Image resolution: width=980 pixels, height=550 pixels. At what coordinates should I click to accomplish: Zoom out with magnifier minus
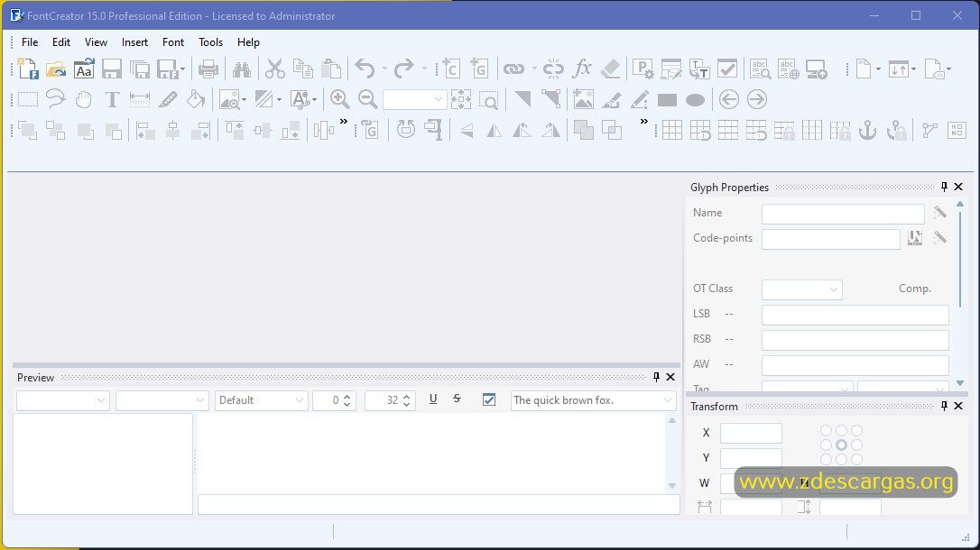tap(367, 99)
